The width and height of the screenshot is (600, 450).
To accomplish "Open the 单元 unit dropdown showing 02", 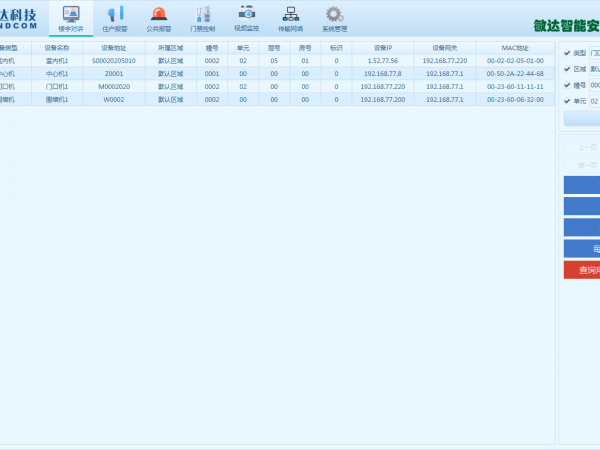I will [594, 101].
